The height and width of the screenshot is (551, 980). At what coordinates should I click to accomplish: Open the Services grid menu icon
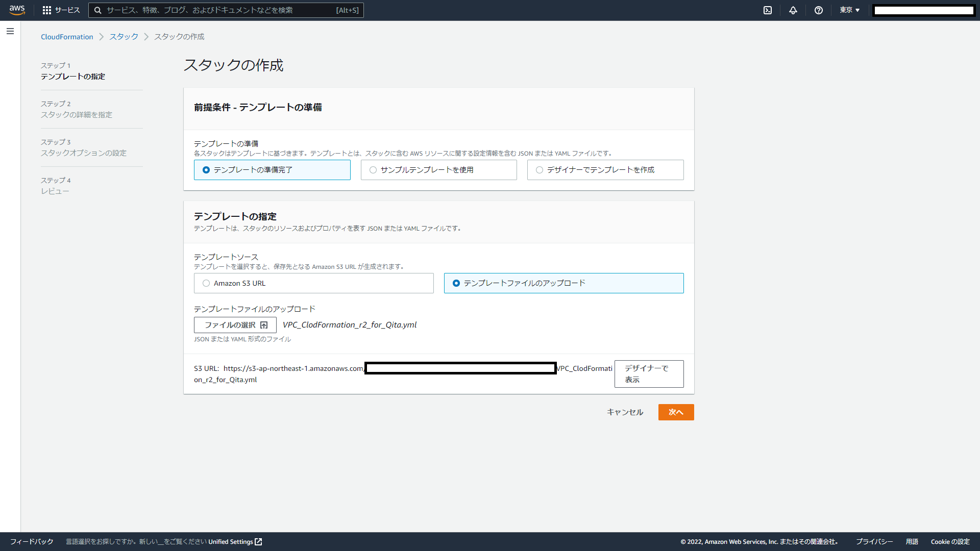[x=47, y=10]
